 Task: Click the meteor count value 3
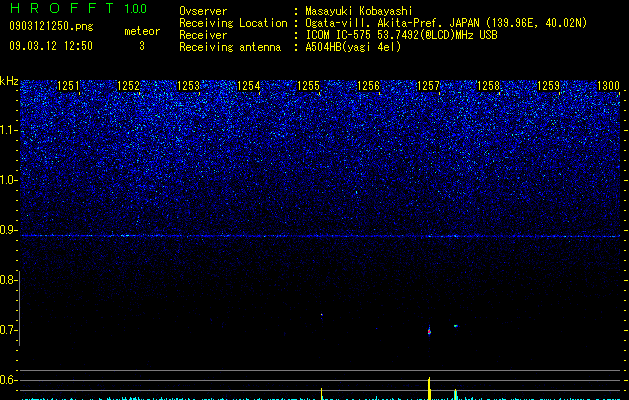point(142,46)
